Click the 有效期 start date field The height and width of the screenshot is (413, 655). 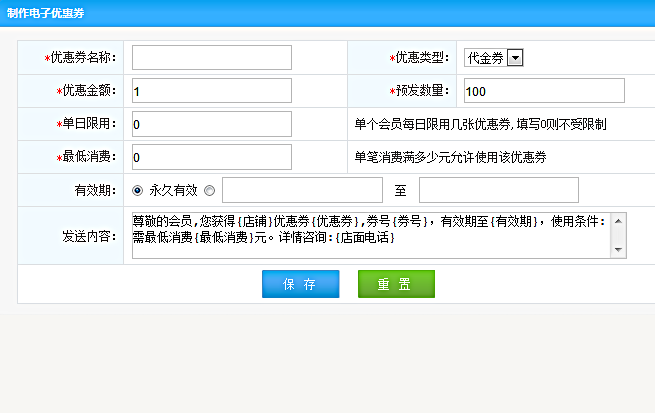click(302, 190)
